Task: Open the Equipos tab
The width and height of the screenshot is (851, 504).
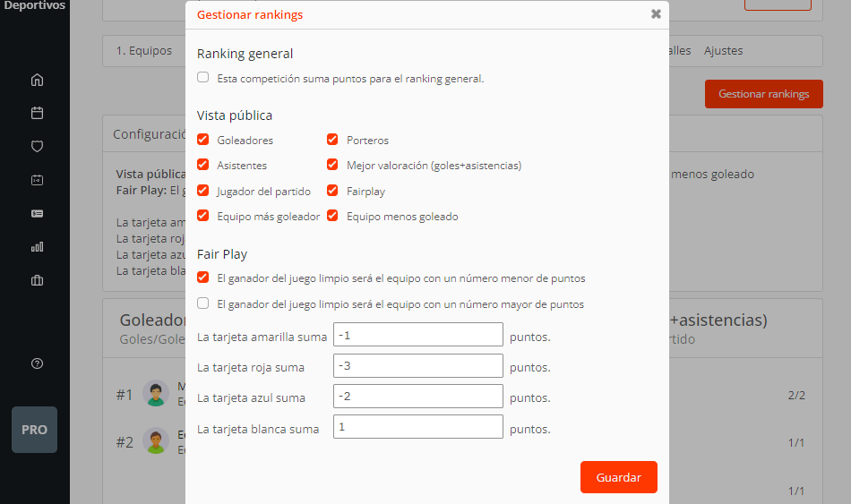Action: tap(144, 51)
